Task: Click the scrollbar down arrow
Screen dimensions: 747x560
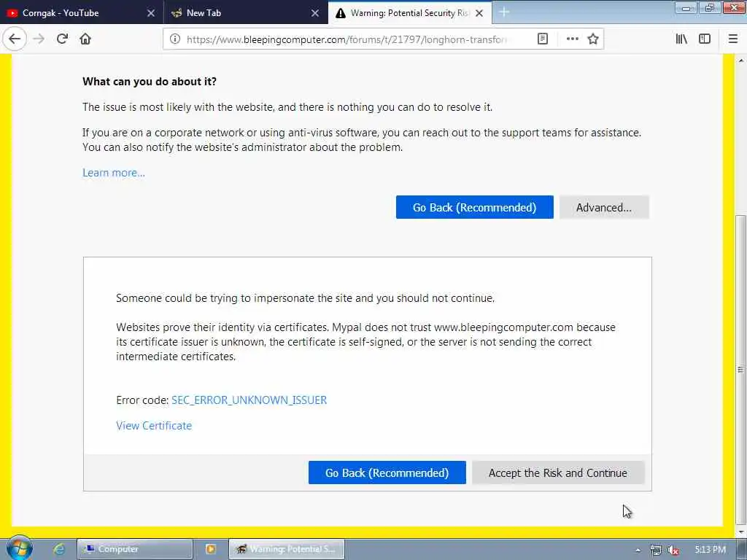Action: pos(741,533)
